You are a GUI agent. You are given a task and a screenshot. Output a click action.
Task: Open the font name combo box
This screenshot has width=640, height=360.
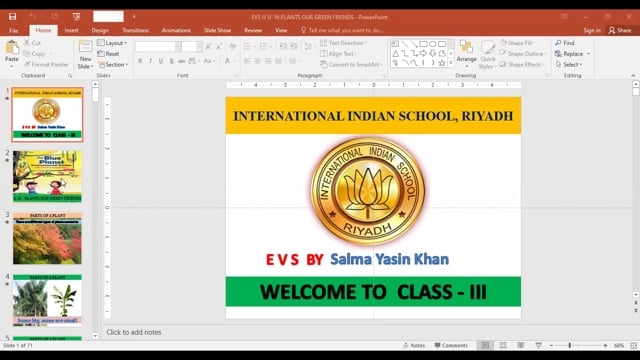pos(158,47)
